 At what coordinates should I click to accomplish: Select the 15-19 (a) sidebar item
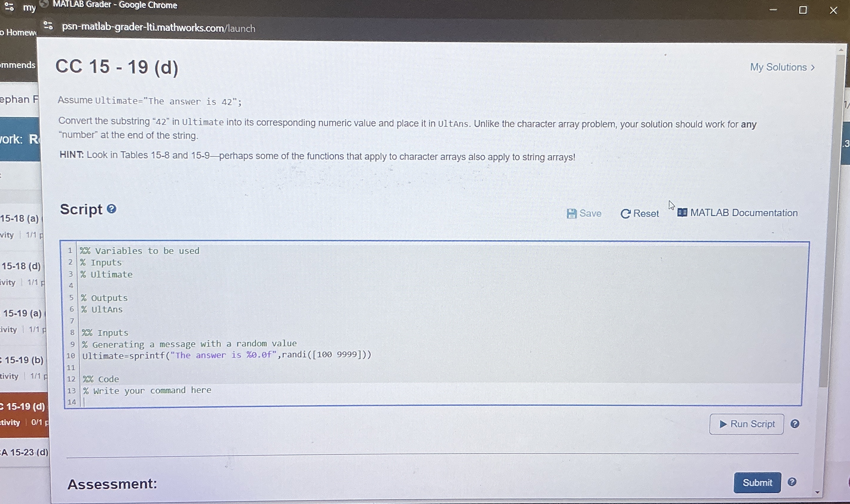click(22, 313)
